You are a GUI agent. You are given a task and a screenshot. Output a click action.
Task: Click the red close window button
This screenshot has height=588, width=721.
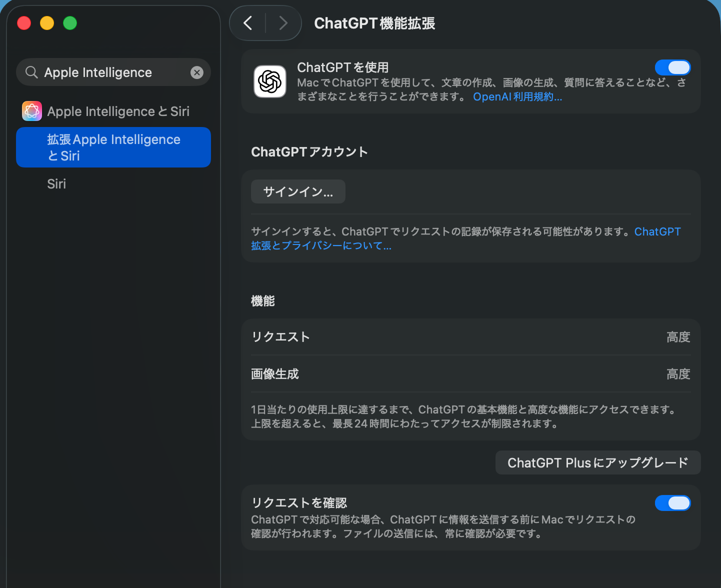click(x=24, y=23)
